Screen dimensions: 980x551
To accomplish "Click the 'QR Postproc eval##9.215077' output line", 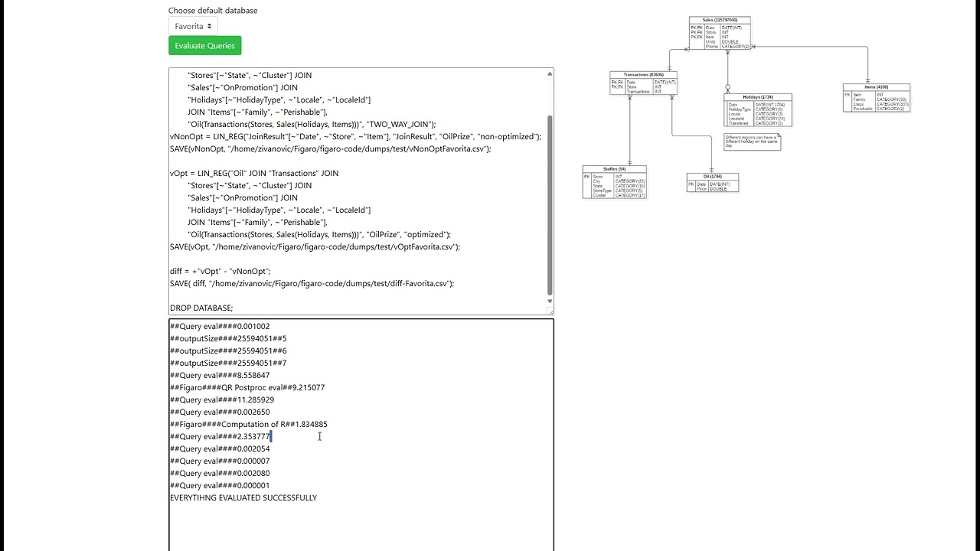I will pyautogui.click(x=247, y=387).
